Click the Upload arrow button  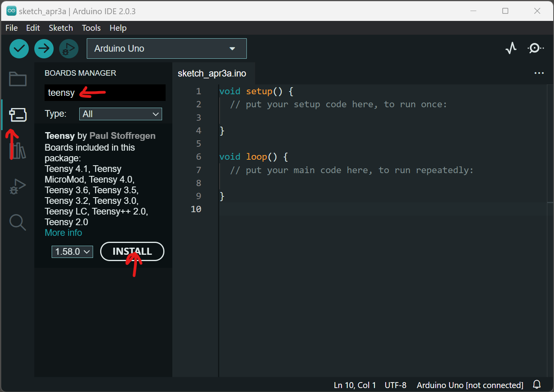[x=44, y=49]
